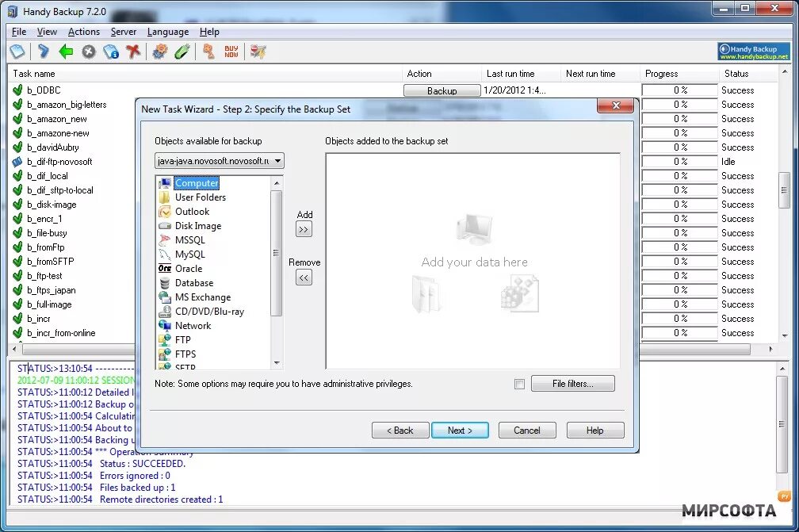The width and height of the screenshot is (799, 532).
Task: Click the wizard Help button
Action: 594,430
